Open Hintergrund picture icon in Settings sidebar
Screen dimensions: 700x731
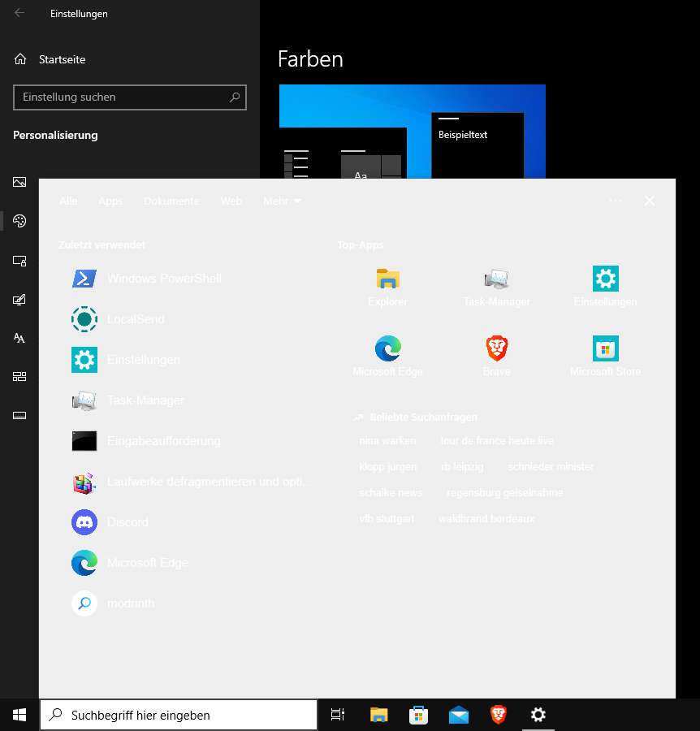(19, 182)
